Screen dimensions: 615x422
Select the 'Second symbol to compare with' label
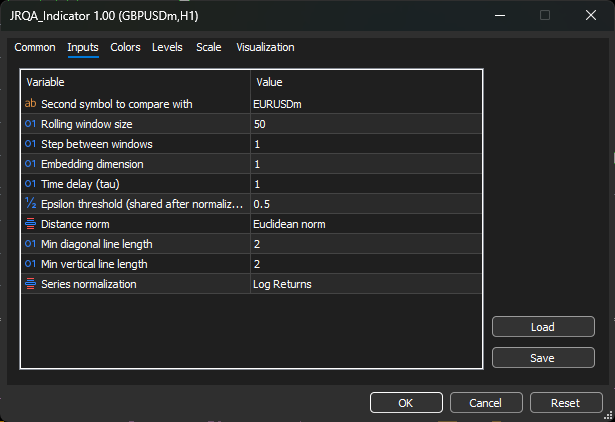click(117, 104)
